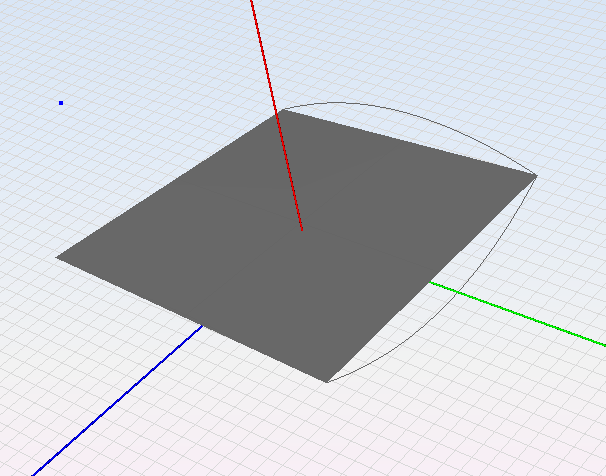The width and height of the screenshot is (606, 476).
Task: Click the bottom corner of the gray plane
Action: (327, 380)
